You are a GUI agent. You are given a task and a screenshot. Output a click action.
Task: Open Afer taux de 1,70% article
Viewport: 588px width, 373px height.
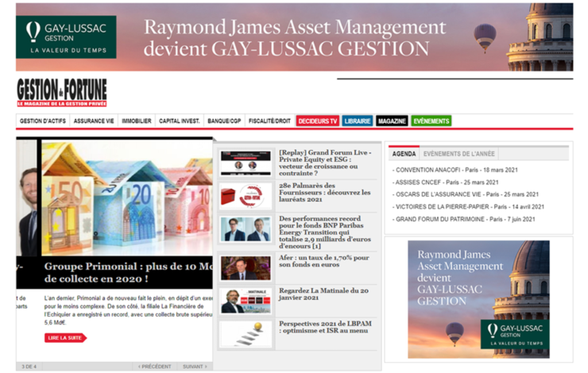pos(324,261)
